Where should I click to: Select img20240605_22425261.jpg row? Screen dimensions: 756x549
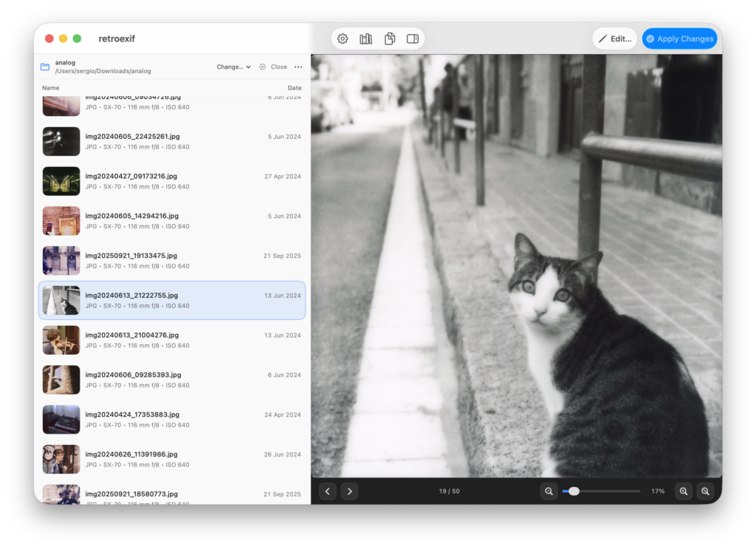coord(171,141)
